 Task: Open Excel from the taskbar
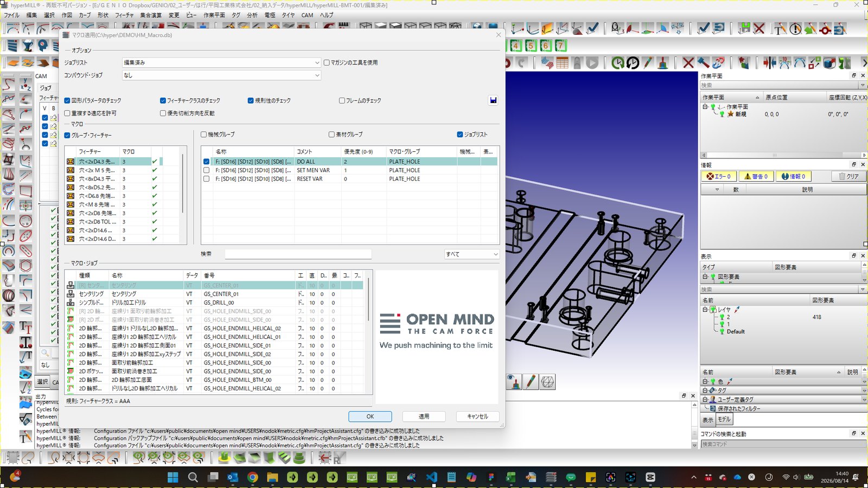click(511, 477)
